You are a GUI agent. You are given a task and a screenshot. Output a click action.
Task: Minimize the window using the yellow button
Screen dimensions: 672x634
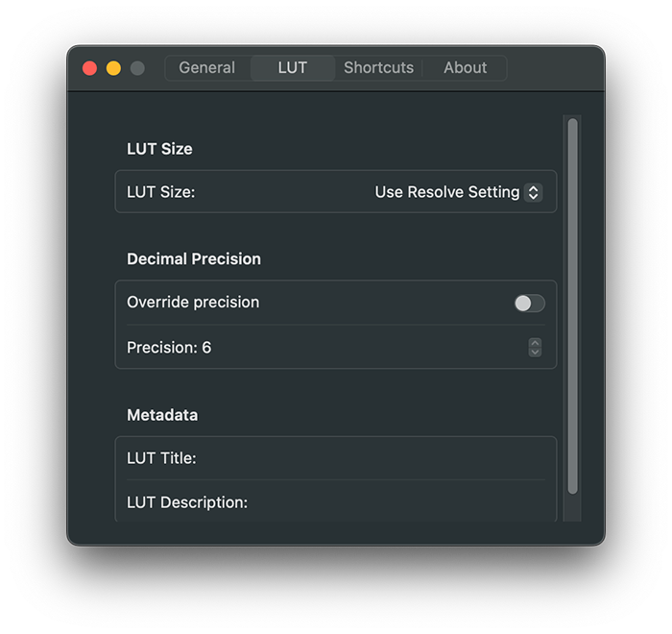tap(113, 68)
